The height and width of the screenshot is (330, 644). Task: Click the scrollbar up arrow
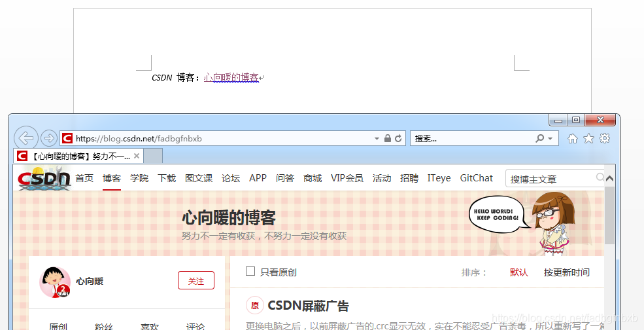[610, 179]
